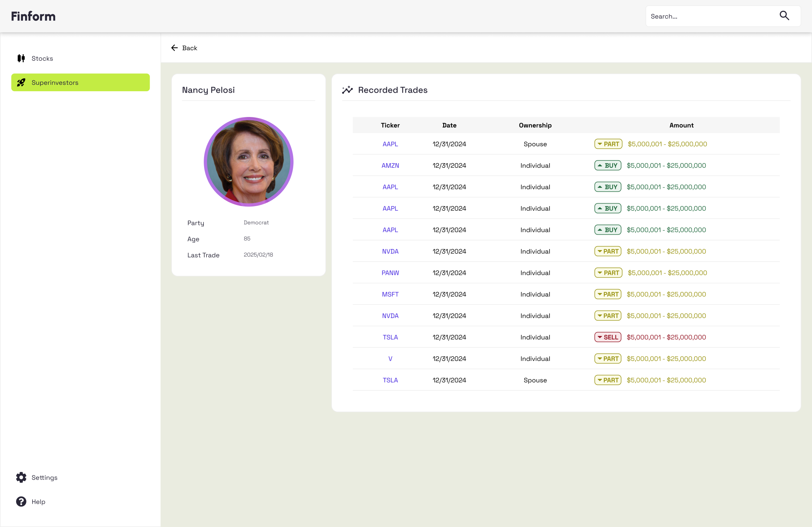
Task: Open AAPL ticker in the Spouse row
Action: pyautogui.click(x=390, y=144)
